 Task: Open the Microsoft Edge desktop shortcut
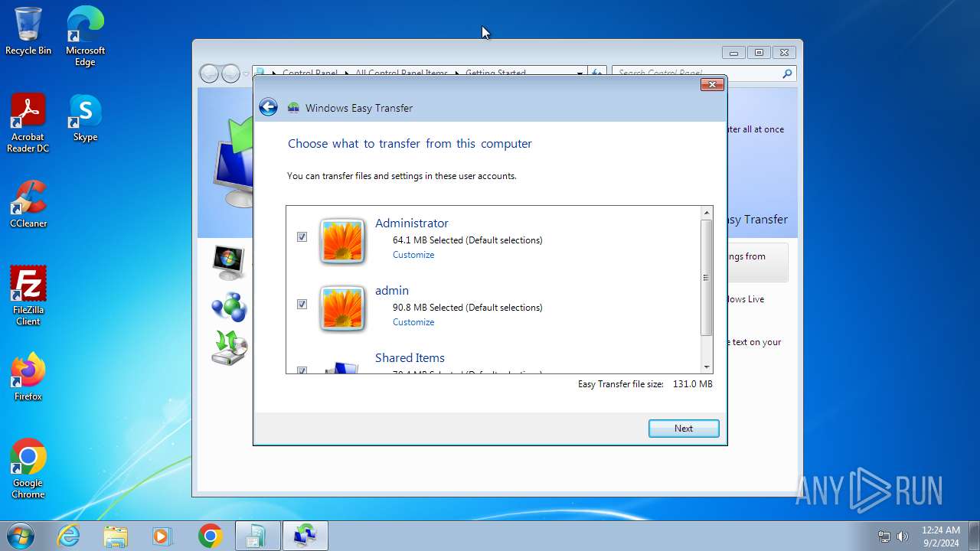click(x=85, y=36)
